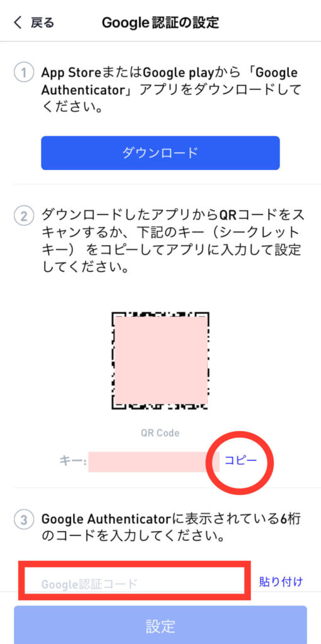Go back via 戻る label
Viewport: 321px width, 644px height.
42,23
